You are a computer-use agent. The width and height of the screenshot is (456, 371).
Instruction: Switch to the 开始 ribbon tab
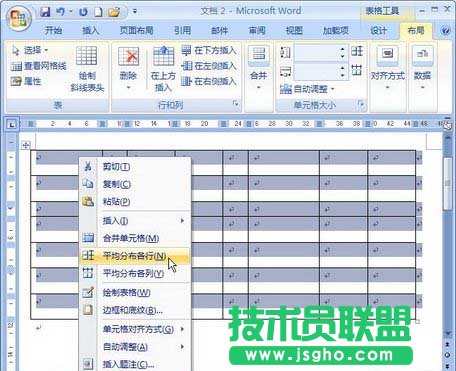pos(53,31)
